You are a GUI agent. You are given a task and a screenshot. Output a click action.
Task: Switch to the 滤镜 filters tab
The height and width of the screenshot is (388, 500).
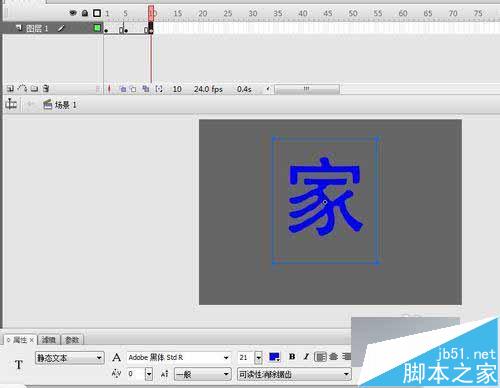pyautogui.click(x=49, y=340)
